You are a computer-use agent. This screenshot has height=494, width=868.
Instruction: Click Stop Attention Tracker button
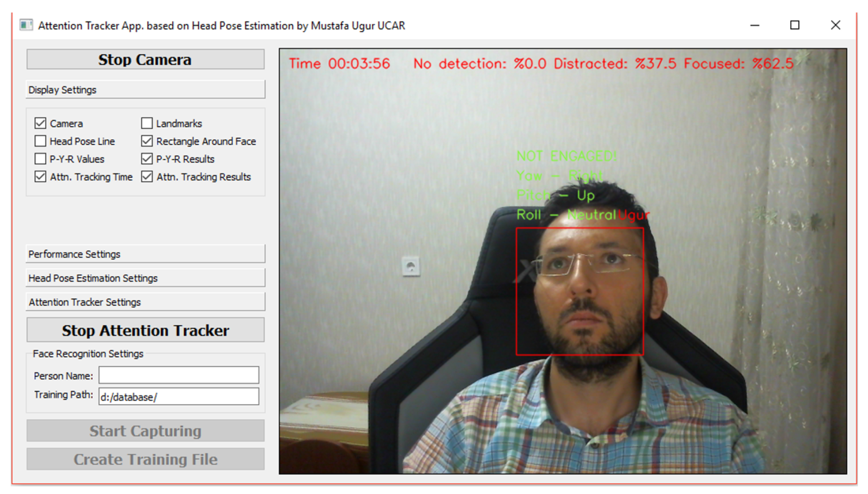[x=145, y=330]
